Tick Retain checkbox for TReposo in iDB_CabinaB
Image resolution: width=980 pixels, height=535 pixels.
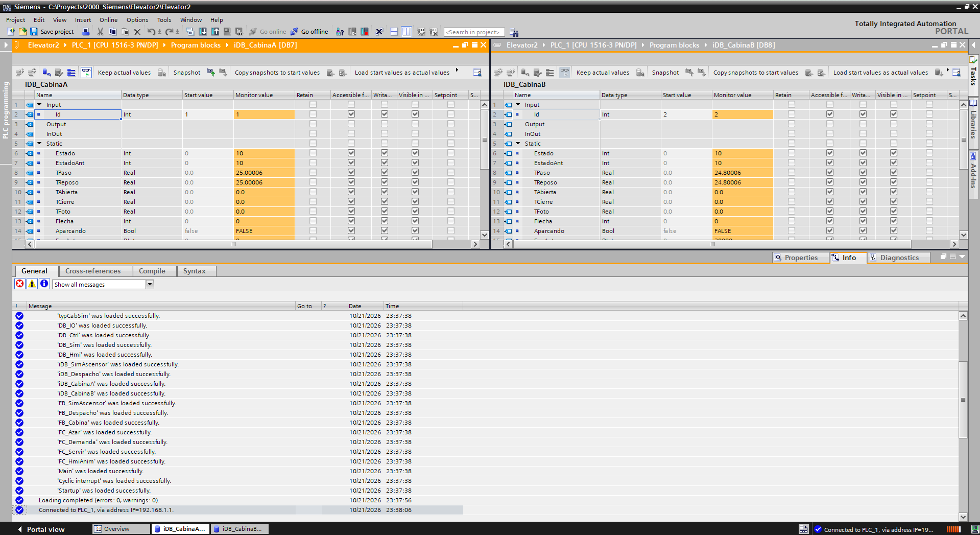click(792, 182)
